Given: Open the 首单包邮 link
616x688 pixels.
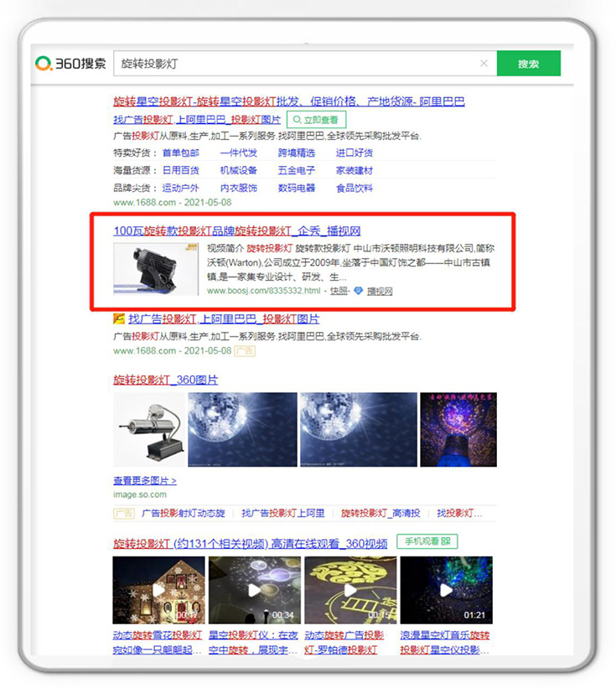Looking at the screenshot, I should (180, 153).
